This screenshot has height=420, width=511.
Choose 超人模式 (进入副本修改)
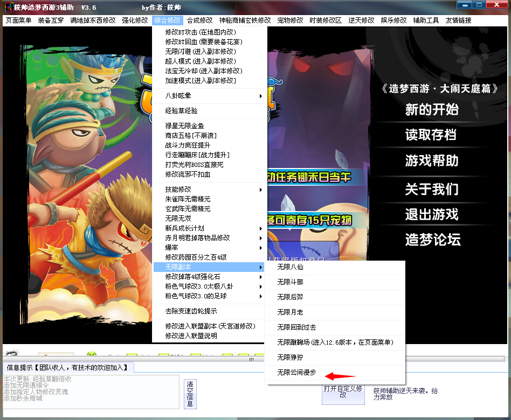pyautogui.click(x=209, y=61)
